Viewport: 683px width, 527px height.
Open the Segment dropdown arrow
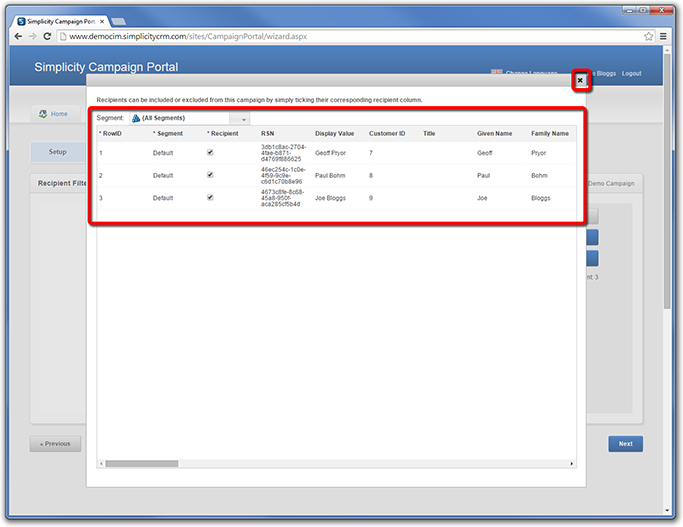(x=243, y=118)
